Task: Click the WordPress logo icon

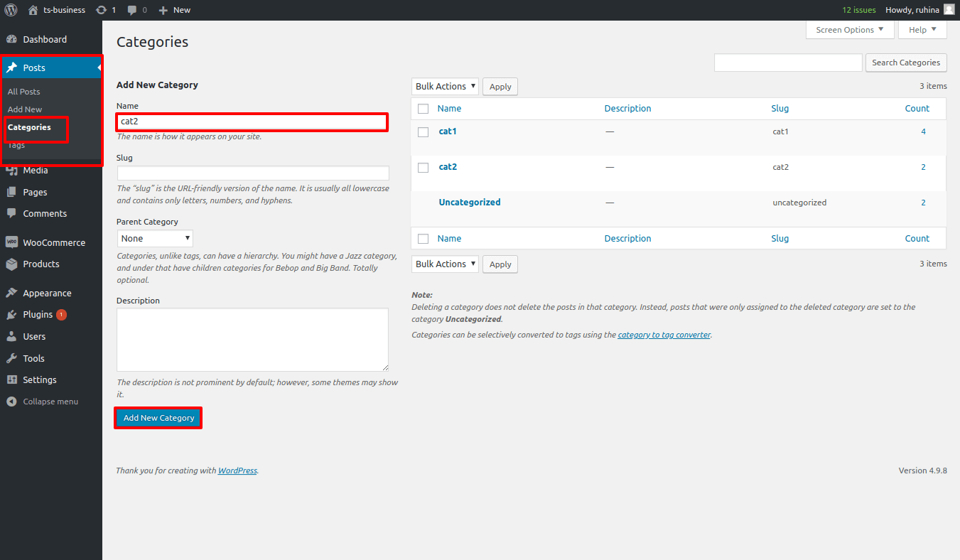Action: coord(11,10)
